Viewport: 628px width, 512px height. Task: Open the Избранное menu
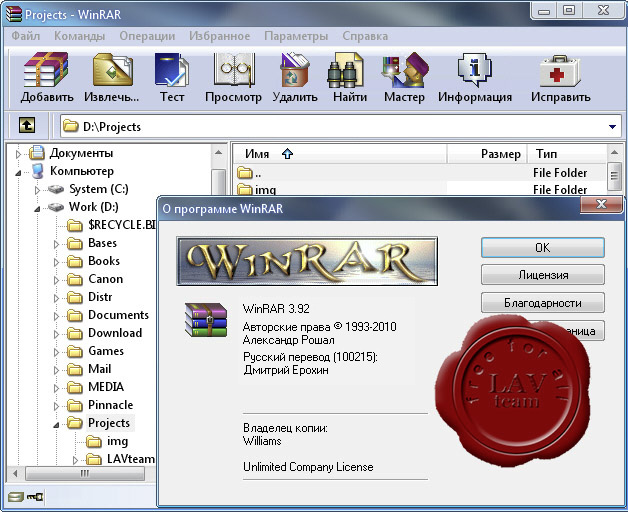coord(219,36)
